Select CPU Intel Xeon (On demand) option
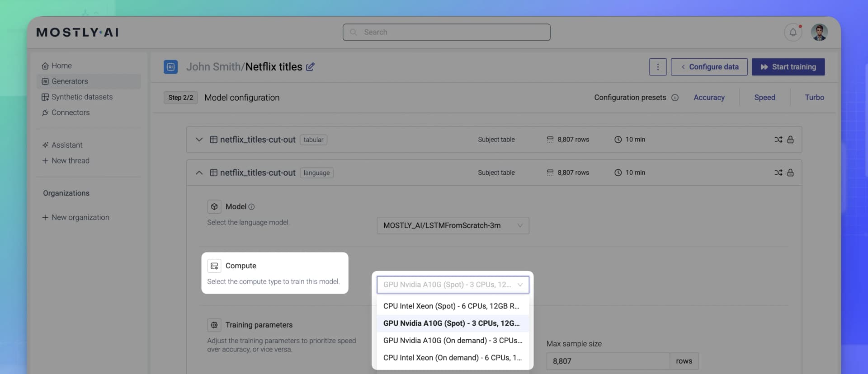This screenshot has width=868, height=374. [453, 358]
